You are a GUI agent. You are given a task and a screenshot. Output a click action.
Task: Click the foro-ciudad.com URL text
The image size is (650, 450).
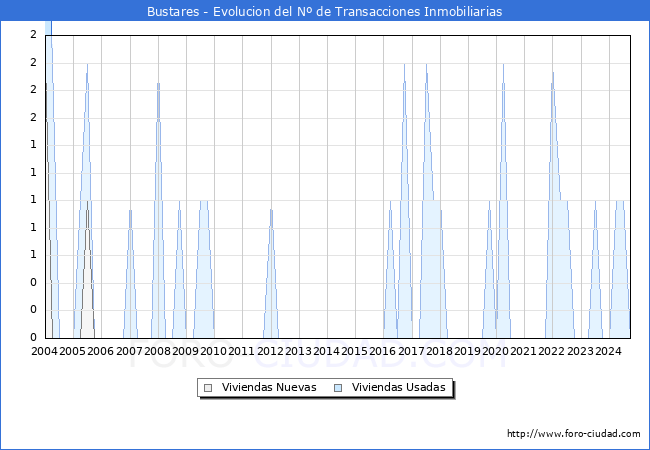[574, 434]
